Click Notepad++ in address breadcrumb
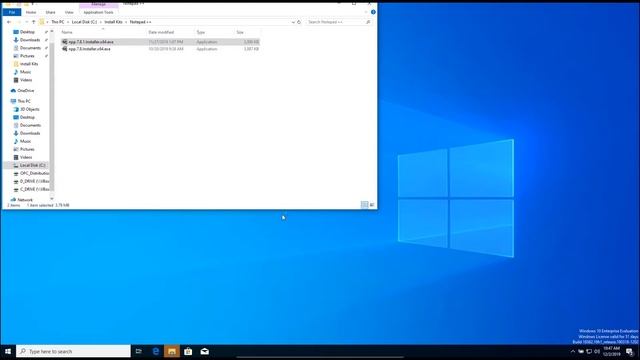Viewport: 640px width, 360px height. [x=140, y=22]
